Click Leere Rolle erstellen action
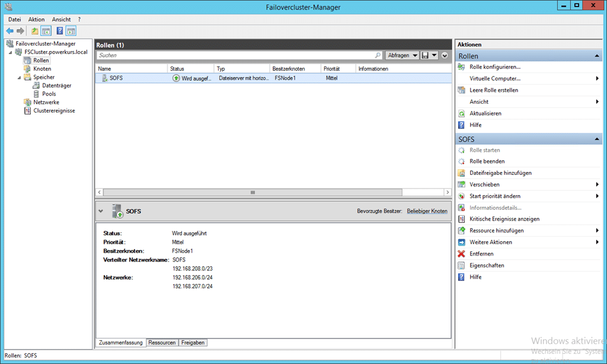Viewport: 607px width, 364px height. pyautogui.click(x=494, y=90)
